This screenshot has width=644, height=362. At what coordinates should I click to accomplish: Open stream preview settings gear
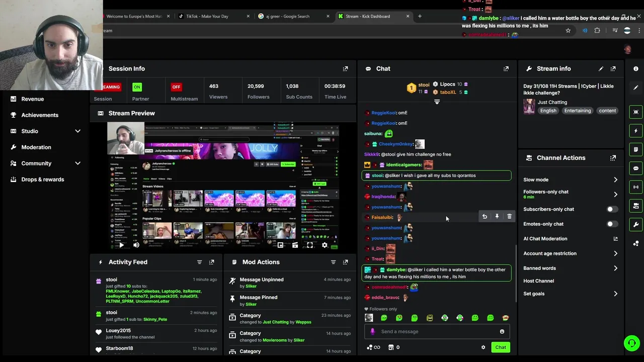[325, 245]
